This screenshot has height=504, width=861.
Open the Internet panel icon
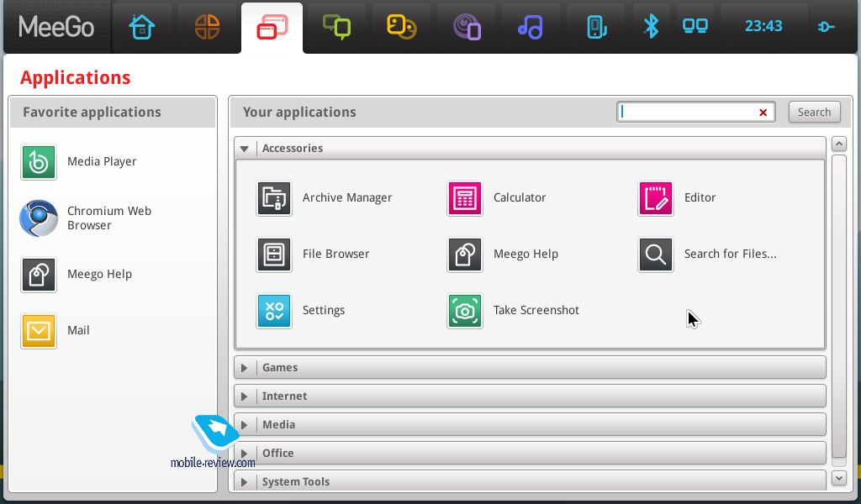[467, 27]
